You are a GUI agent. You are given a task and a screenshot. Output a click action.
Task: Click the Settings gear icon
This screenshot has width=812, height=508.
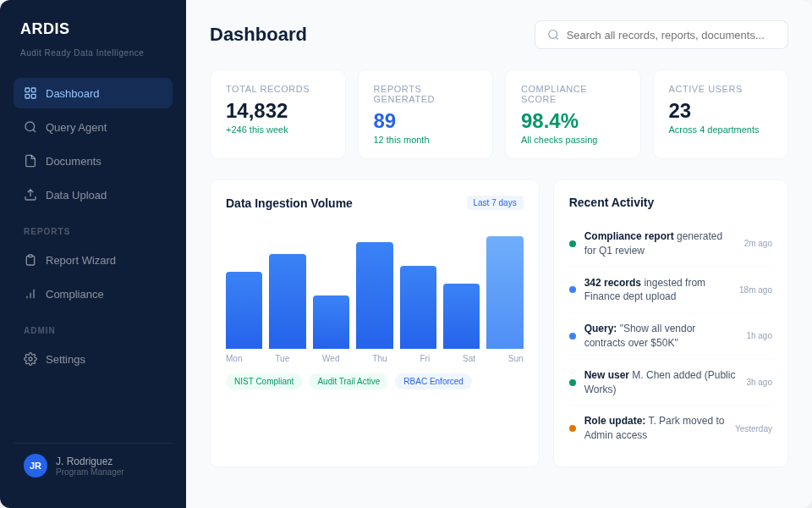pos(30,359)
